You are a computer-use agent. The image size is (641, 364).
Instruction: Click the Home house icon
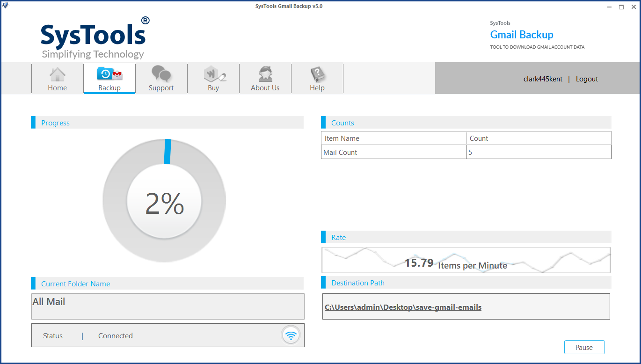click(58, 74)
